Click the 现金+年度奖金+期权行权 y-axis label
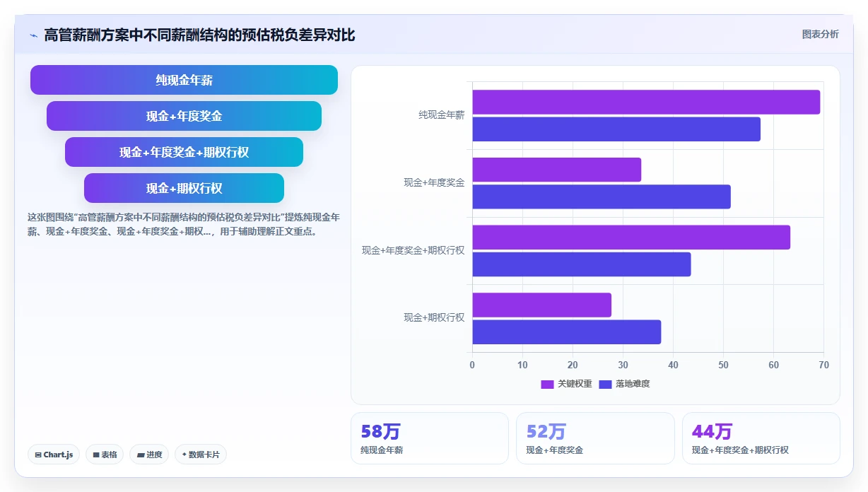This screenshot has height=492, width=868. tap(414, 250)
